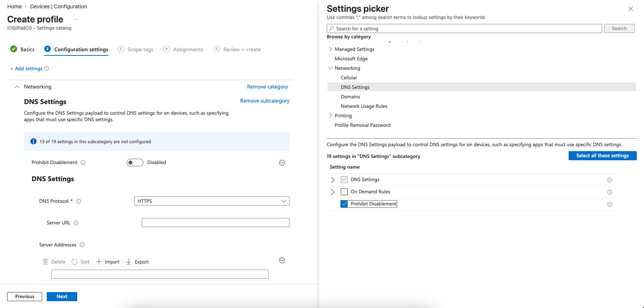This screenshot has width=644, height=308.
Task: Open more options ellipsis beside Create profile
Action: (76, 19)
